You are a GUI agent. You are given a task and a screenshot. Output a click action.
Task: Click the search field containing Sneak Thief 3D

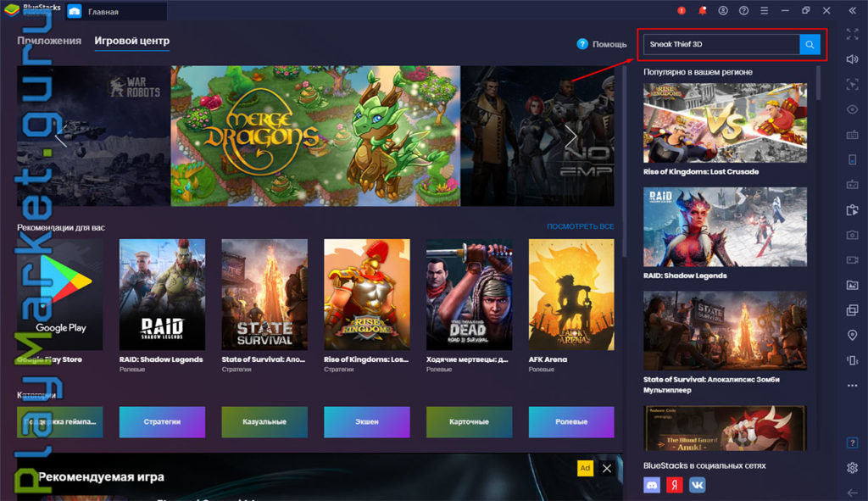point(721,44)
